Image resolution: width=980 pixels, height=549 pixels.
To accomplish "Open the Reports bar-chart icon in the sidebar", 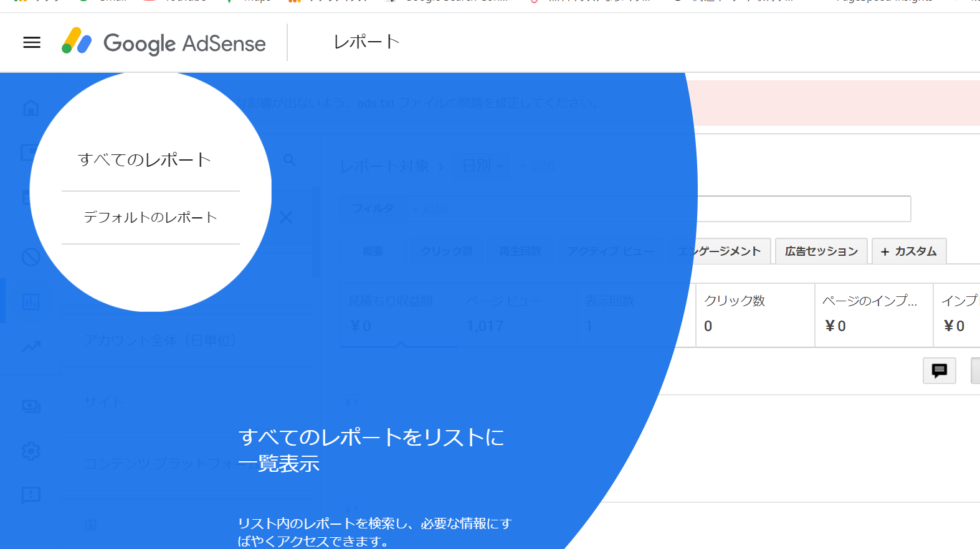I will pyautogui.click(x=31, y=302).
